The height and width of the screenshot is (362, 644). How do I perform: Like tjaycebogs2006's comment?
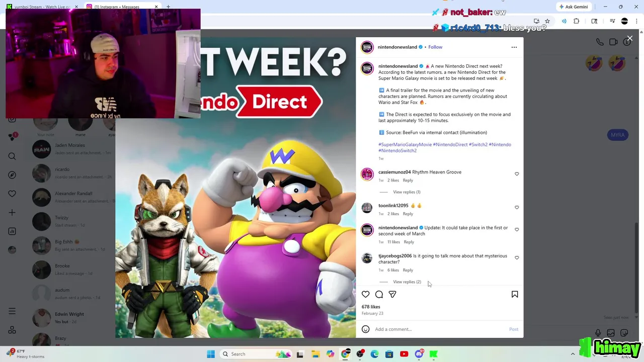coord(517,257)
